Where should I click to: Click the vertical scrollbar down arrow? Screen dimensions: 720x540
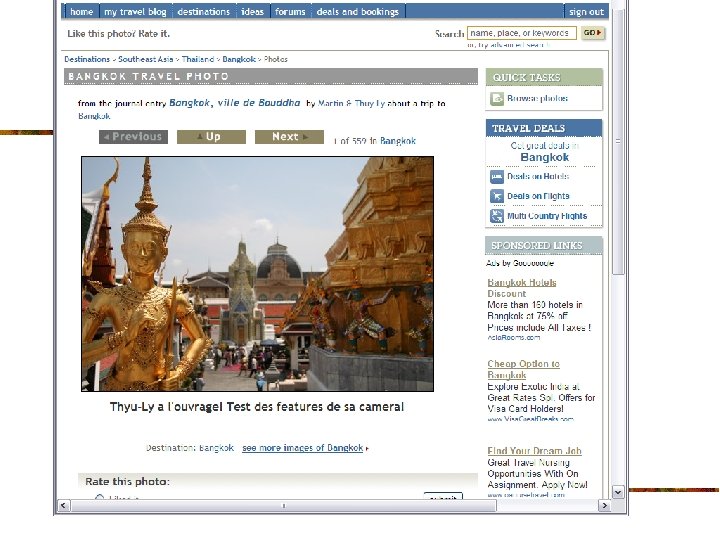tap(618, 492)
